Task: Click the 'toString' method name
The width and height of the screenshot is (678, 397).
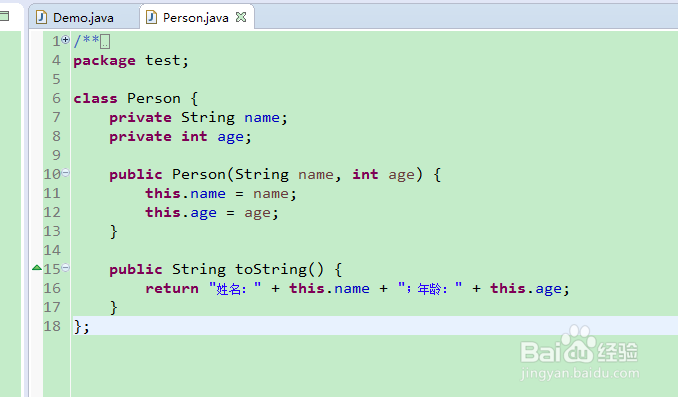Action: pyautogui.click(x=271, y=269)
